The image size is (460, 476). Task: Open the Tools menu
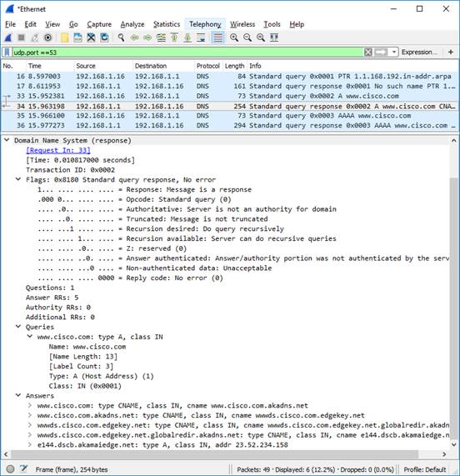(272, 24)
